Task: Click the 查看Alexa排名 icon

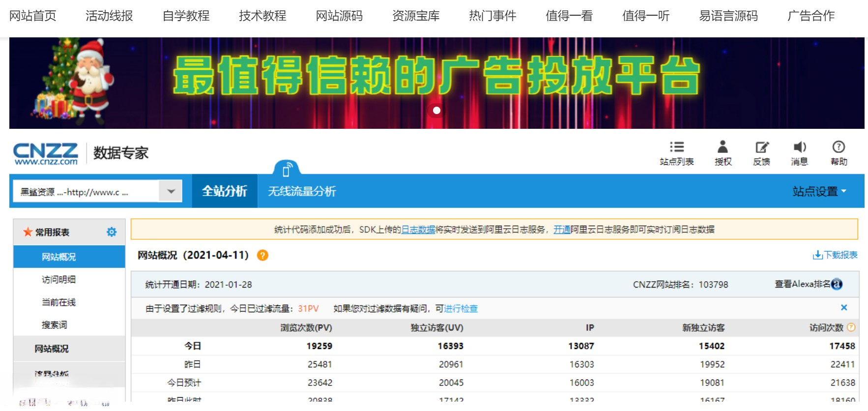Action: (837, 284)
